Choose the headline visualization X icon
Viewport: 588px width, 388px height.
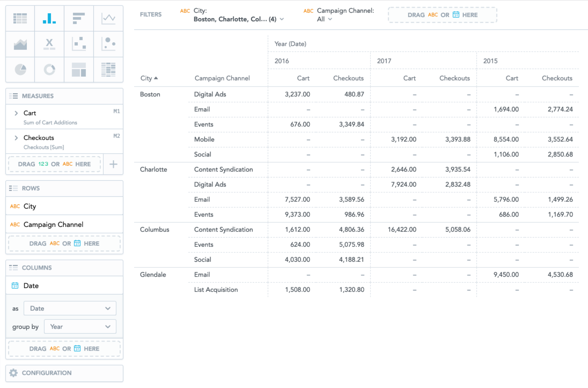click(49, 44)
